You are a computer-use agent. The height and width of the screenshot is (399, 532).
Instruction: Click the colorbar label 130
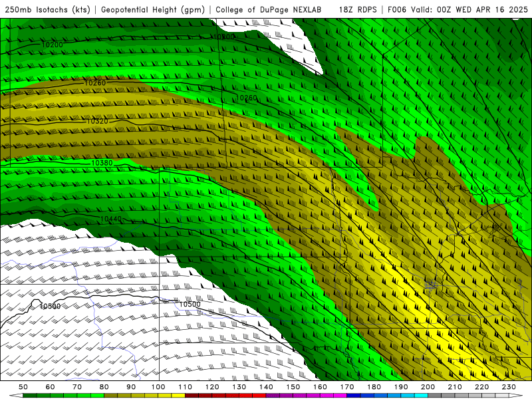click(239, 387)
